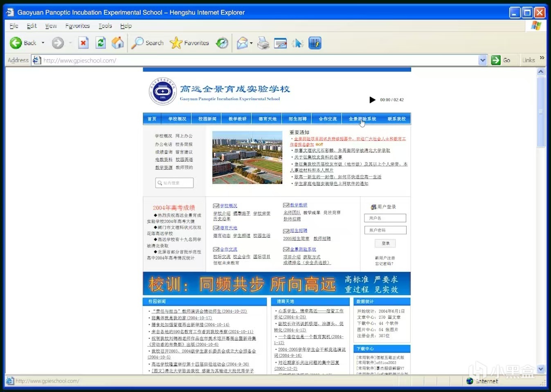Open the Favorites menu in menu bar

[77, 26]
